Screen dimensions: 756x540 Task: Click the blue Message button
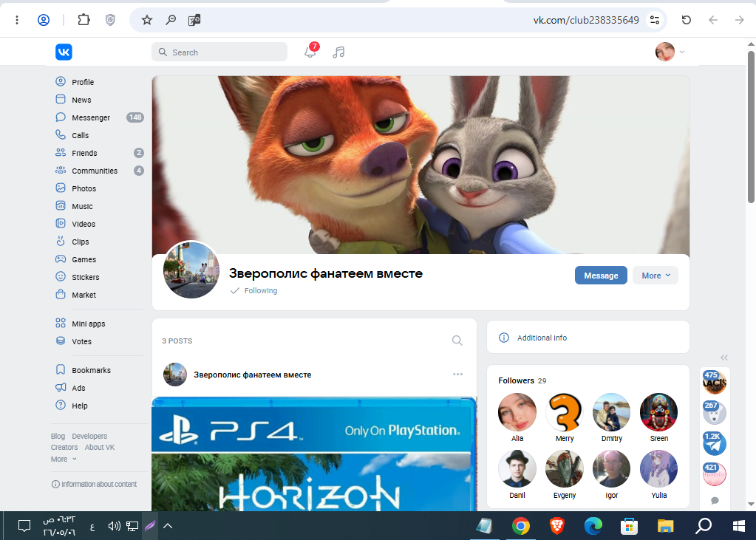[x=601, y=276]
